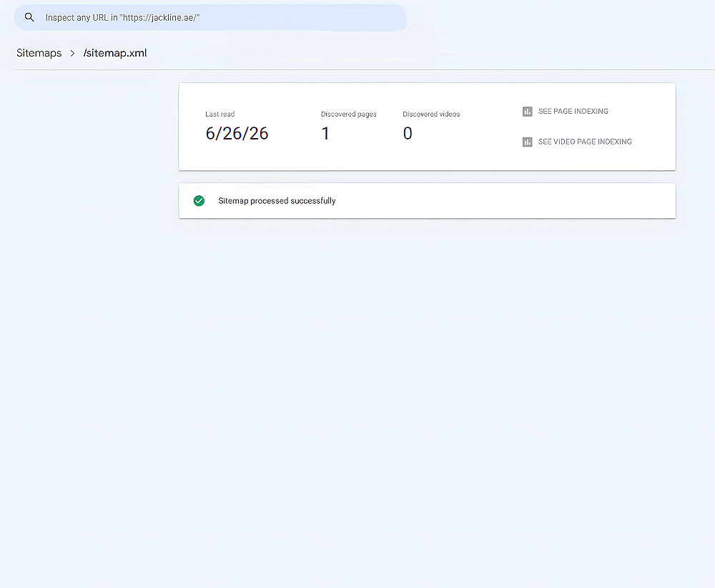
Task: Click the 6/26/26 last read date
Action: [237, 133]
